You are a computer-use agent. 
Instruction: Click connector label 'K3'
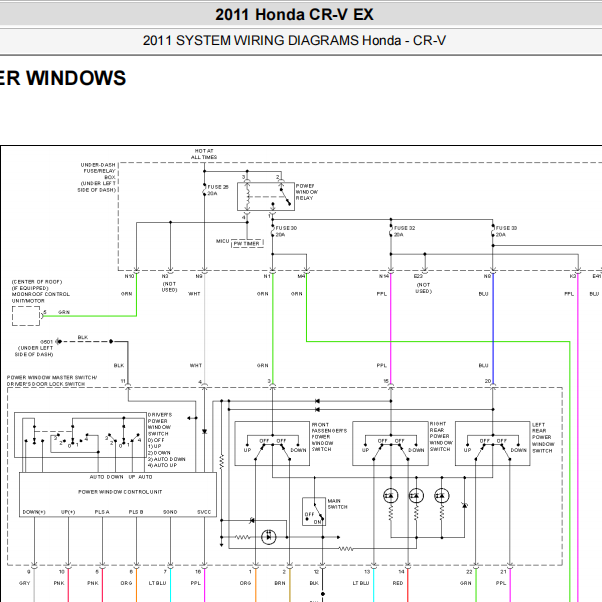[x=573, y=276]
